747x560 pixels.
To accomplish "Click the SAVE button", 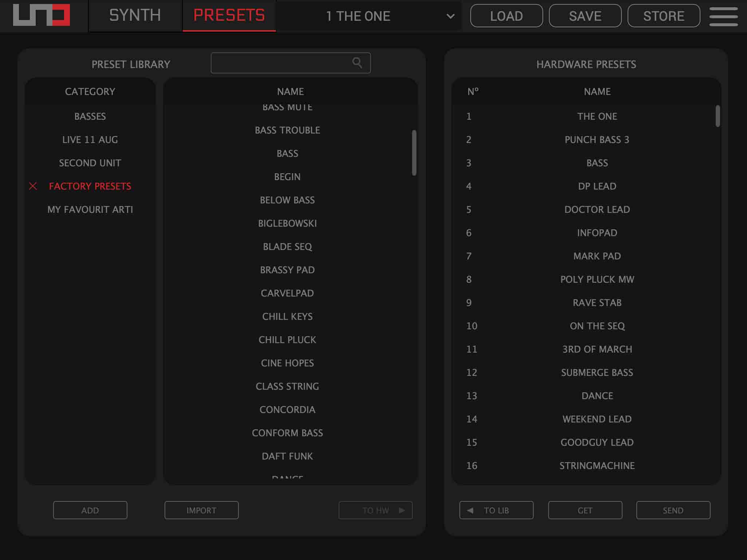I will click(x=585, y=16).
